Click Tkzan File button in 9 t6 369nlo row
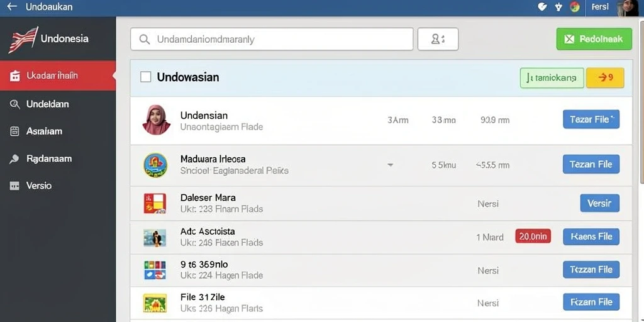 coord(591,269)
